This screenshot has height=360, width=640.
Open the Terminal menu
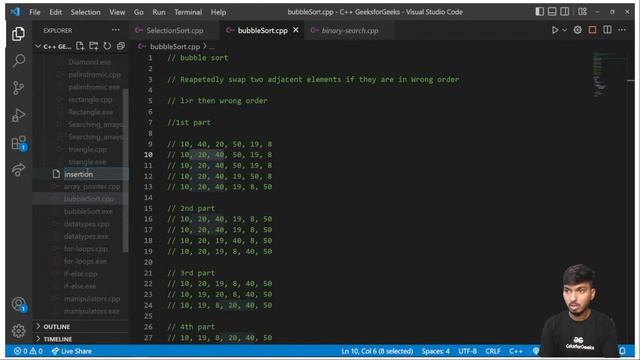(188, 12)
